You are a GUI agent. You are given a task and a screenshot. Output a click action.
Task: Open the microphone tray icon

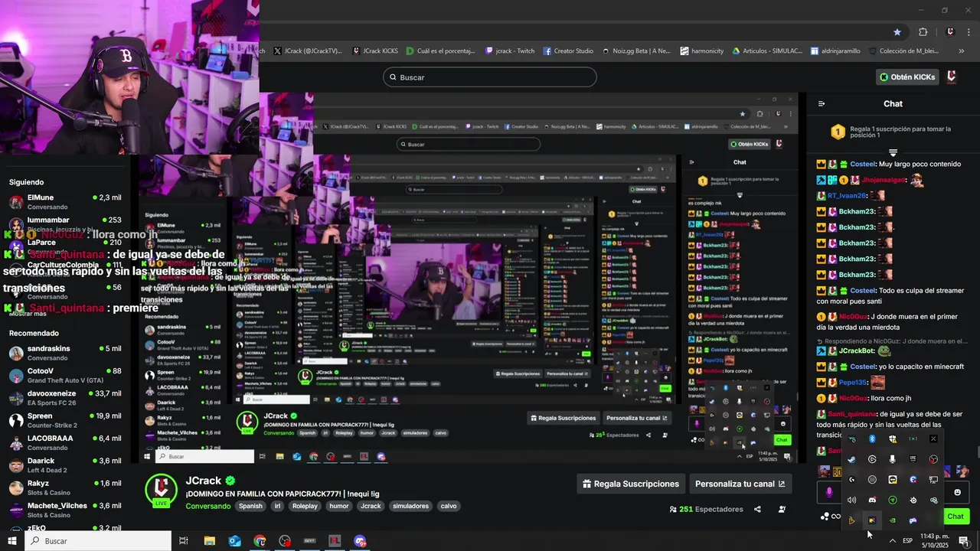893,459
